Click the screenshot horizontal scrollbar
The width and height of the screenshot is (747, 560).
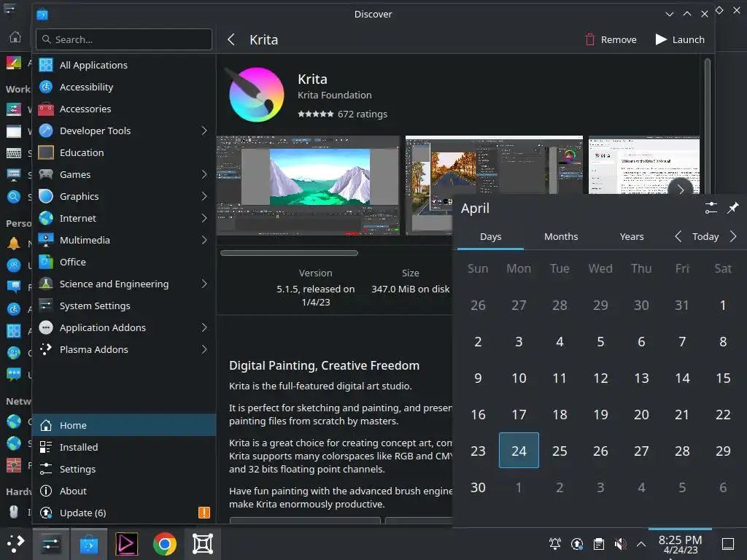tap(289, 253)
